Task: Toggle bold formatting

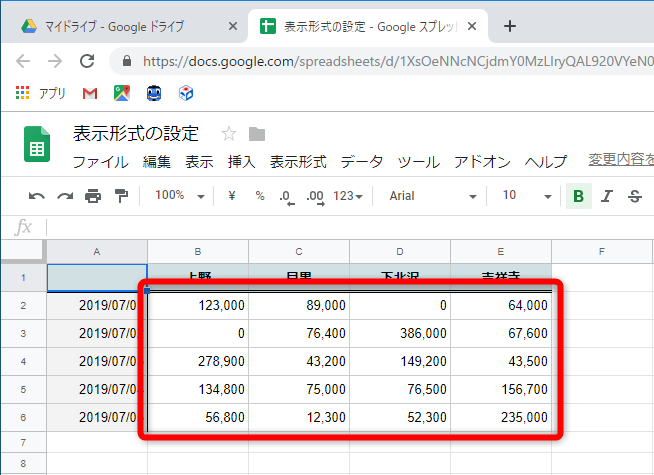Action: pyautogui.click(x=579, y=196)
